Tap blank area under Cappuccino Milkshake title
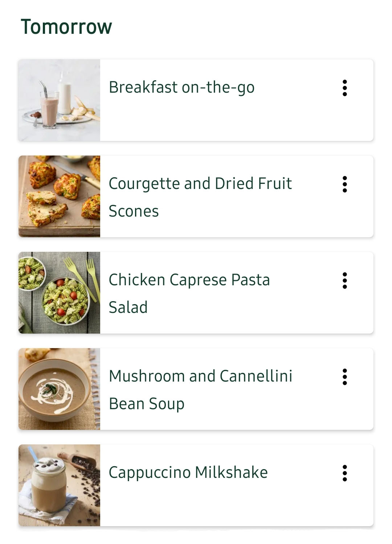Image resolution: width=392 pixels, height=544 pixels. [x=218, y=505]
